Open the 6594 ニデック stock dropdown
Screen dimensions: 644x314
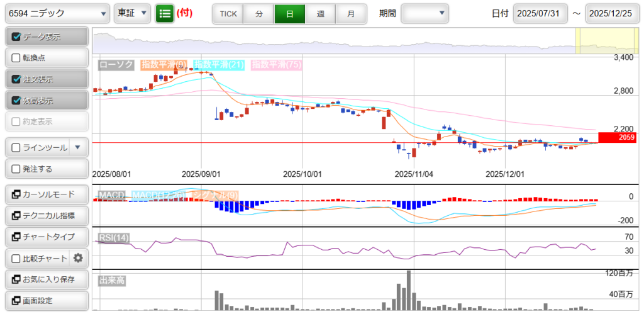point(57,13)
